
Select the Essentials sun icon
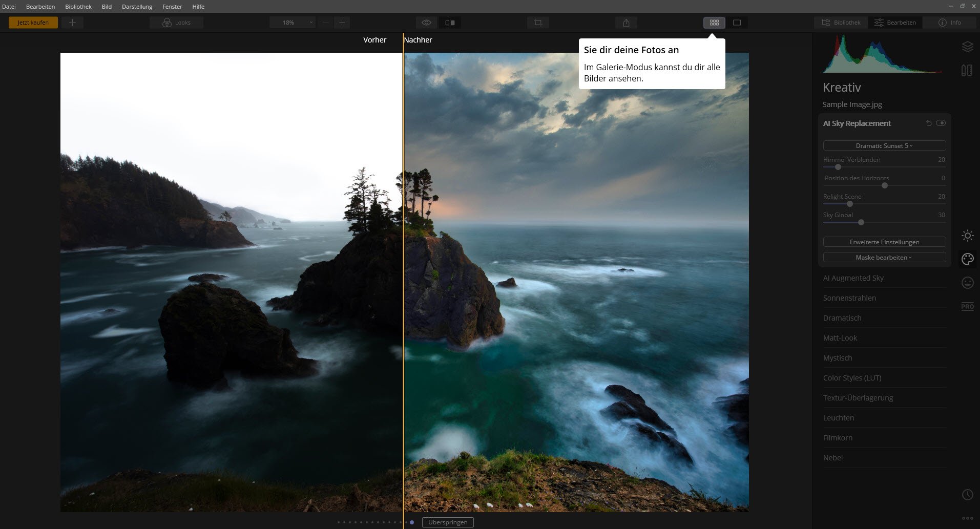967,236
